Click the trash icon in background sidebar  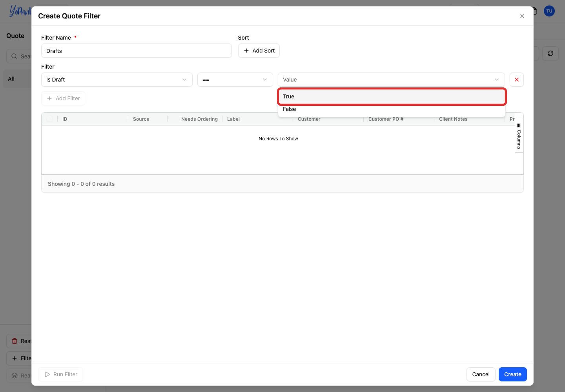pos(15,341)
